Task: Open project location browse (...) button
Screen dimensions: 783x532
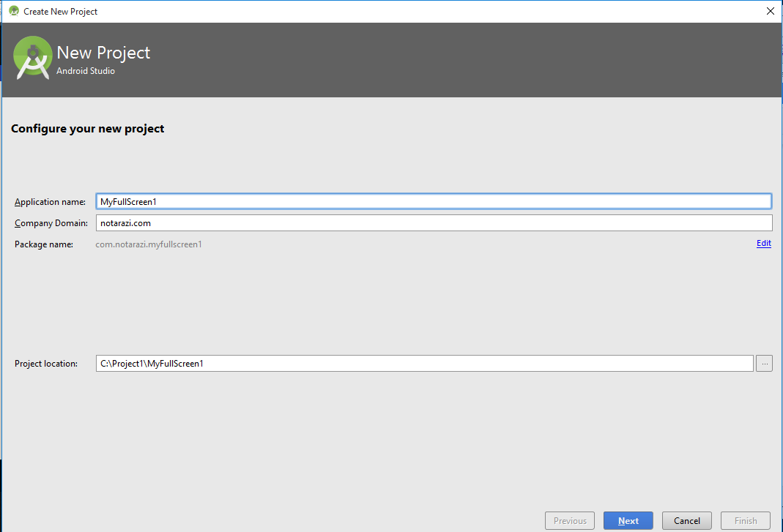Action: [764, 363]
